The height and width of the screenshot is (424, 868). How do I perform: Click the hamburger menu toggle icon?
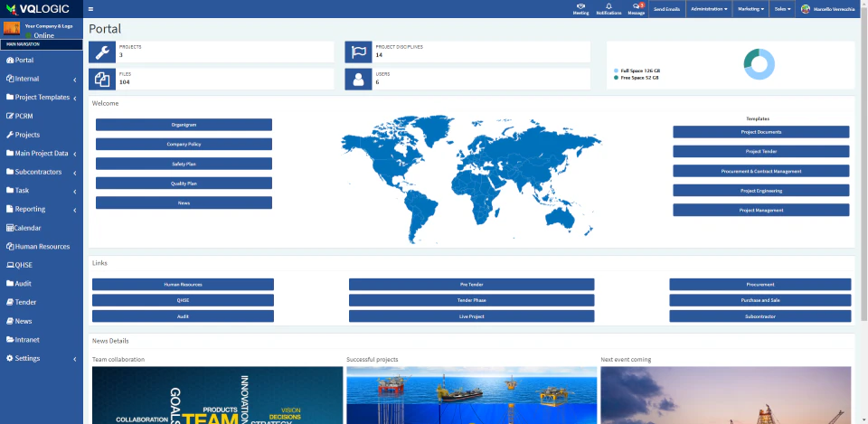coord(90,9)
